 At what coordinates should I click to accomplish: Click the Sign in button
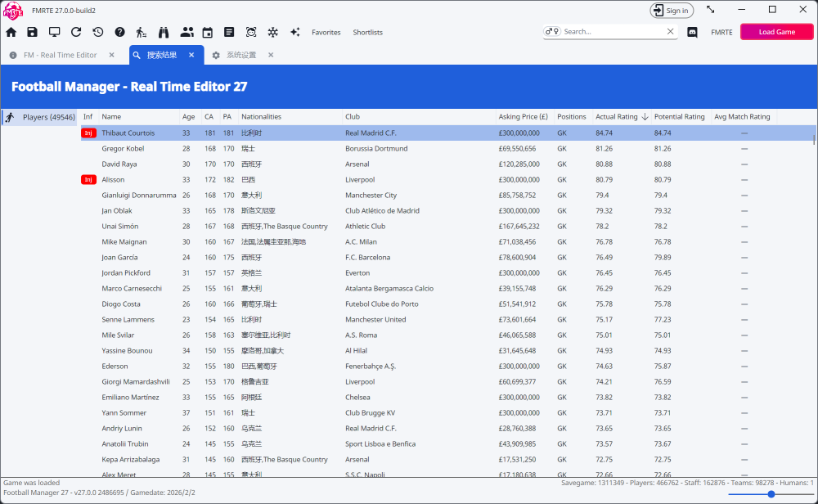(672, 11)
